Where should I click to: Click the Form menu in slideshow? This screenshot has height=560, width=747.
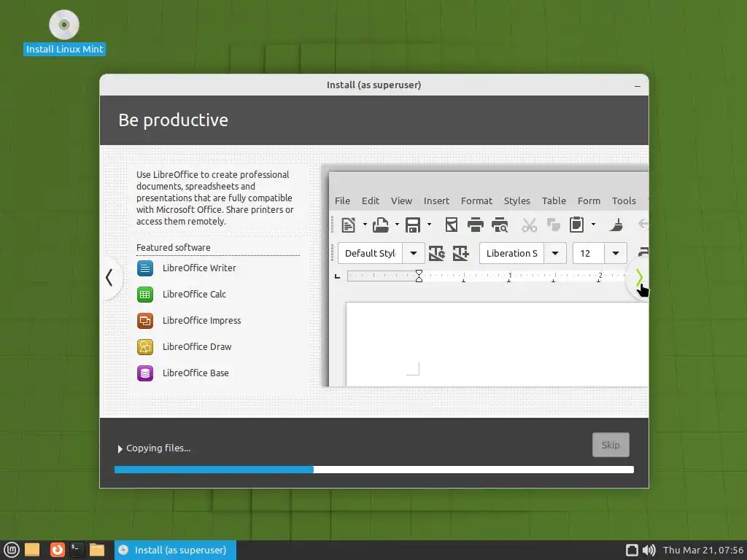[589, 201]
